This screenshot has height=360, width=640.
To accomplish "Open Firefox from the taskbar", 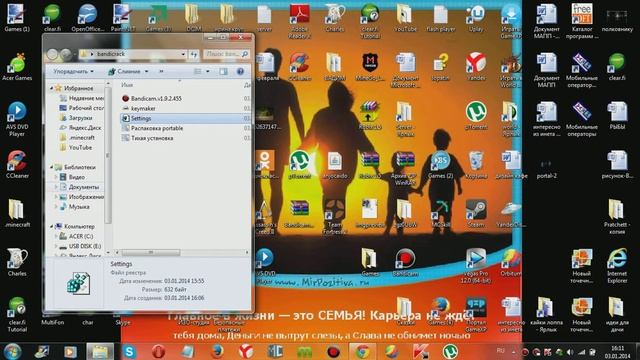I will [217, 351].
